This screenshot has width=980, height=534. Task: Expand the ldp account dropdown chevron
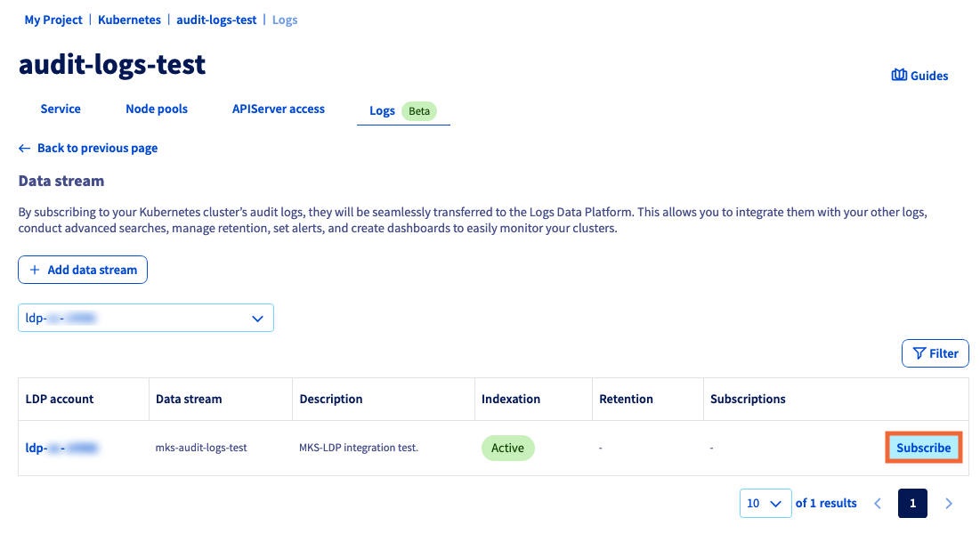pyautogui.click(x=258, y=318)
